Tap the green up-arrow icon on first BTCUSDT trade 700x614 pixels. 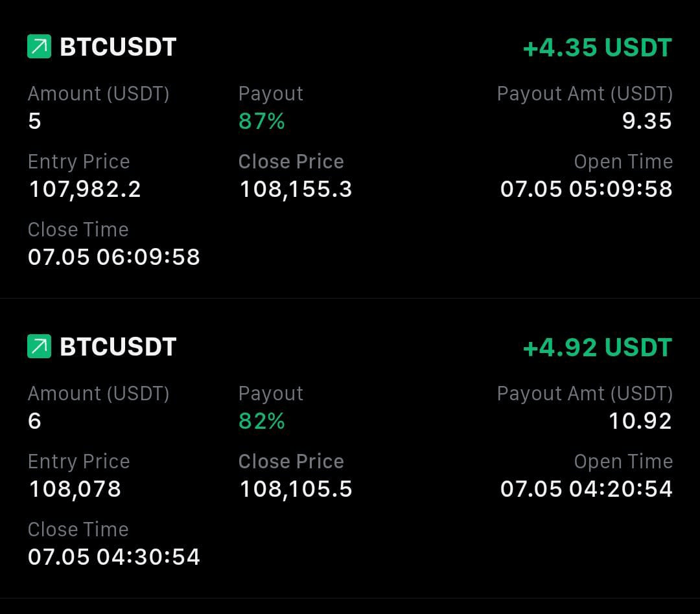click(40, 47)
